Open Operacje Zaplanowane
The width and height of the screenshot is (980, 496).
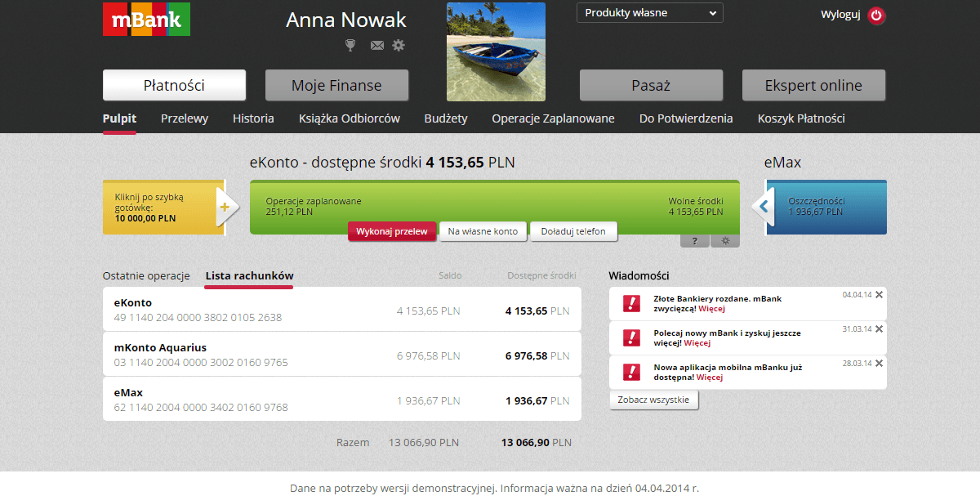(x=553, y=118)
